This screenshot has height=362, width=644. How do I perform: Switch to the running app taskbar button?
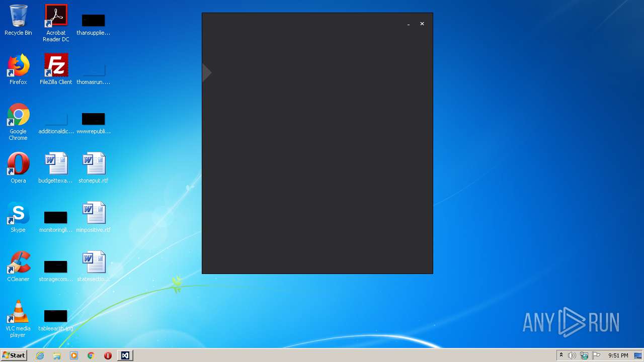coord(125,355)
